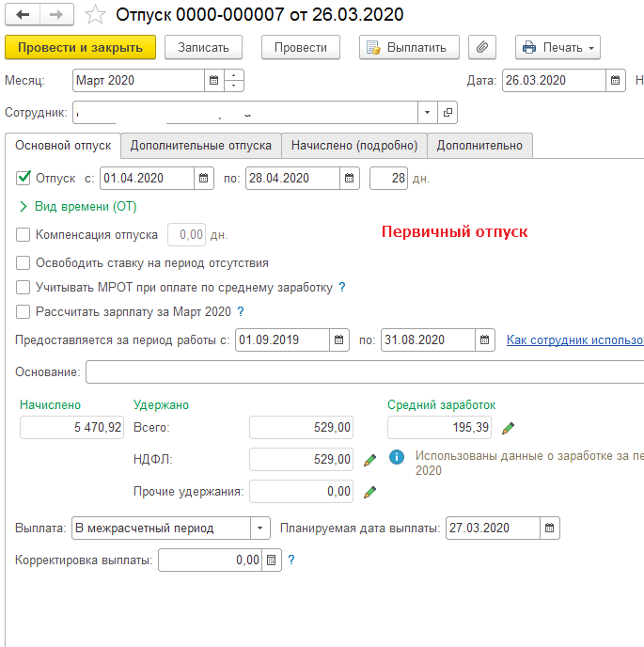Click the back navigation arrow
Viewport: 644px width, 647px height.
23,15
